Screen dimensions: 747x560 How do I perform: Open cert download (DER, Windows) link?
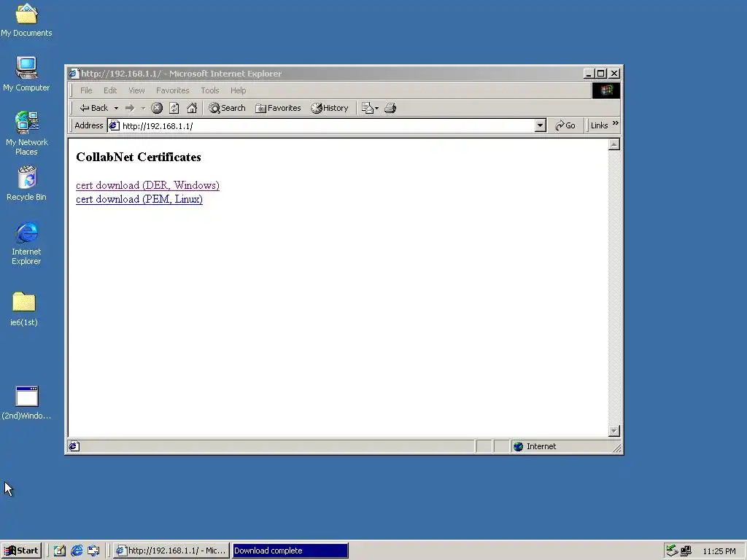tap(147, 185)
